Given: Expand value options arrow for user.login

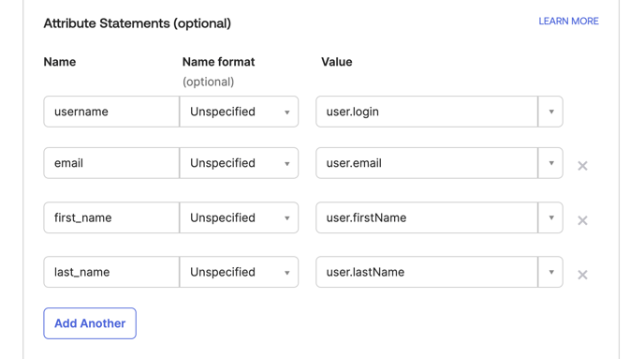Looking at the screenshot, I should [x=550, y=112].
